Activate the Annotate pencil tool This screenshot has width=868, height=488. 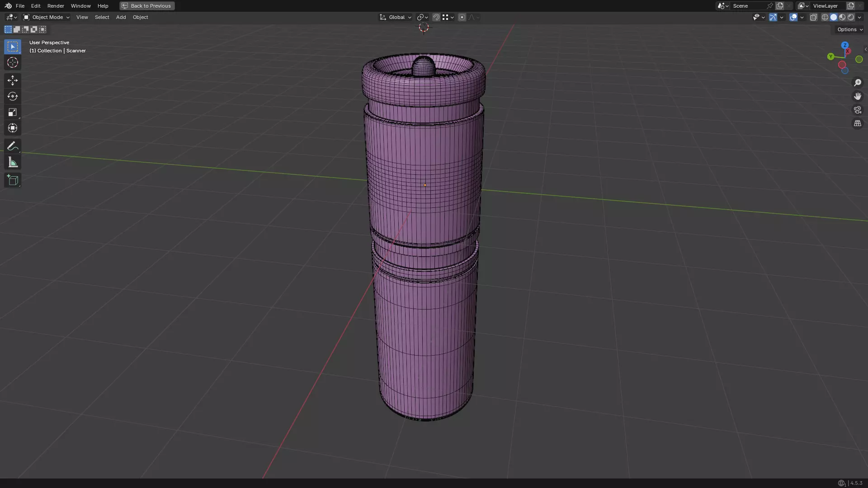[13, 146]
